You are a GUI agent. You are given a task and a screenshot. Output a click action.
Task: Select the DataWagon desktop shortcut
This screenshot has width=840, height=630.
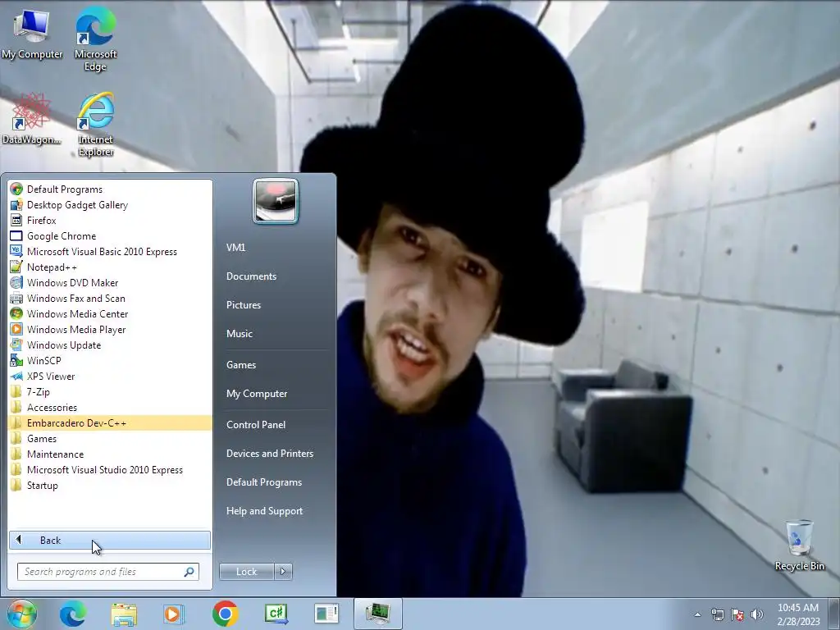[32, 119]
